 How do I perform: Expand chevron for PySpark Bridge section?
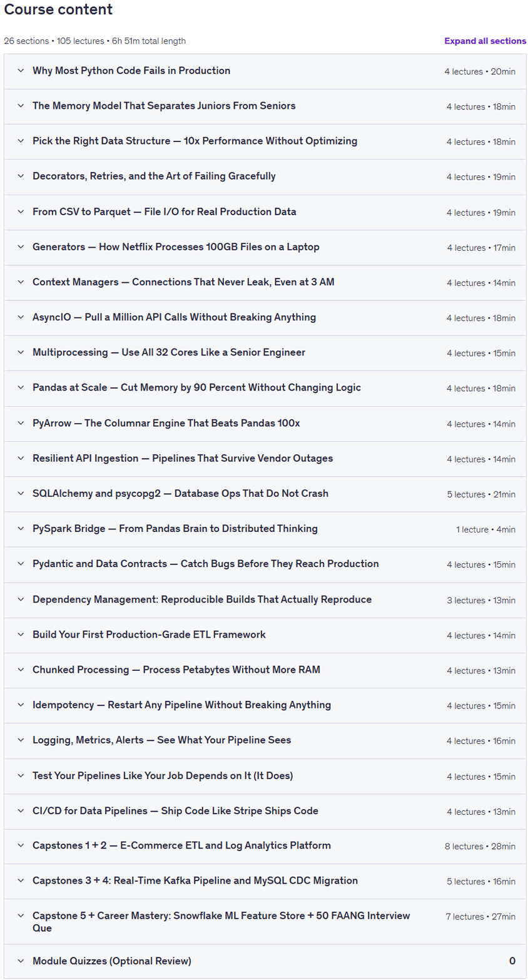tap(21, 529)
